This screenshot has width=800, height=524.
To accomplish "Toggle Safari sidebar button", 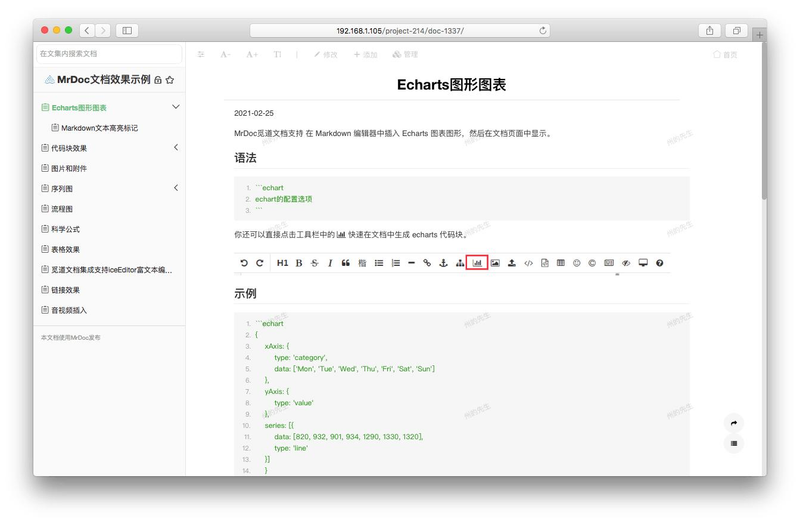I will (127, 31).
